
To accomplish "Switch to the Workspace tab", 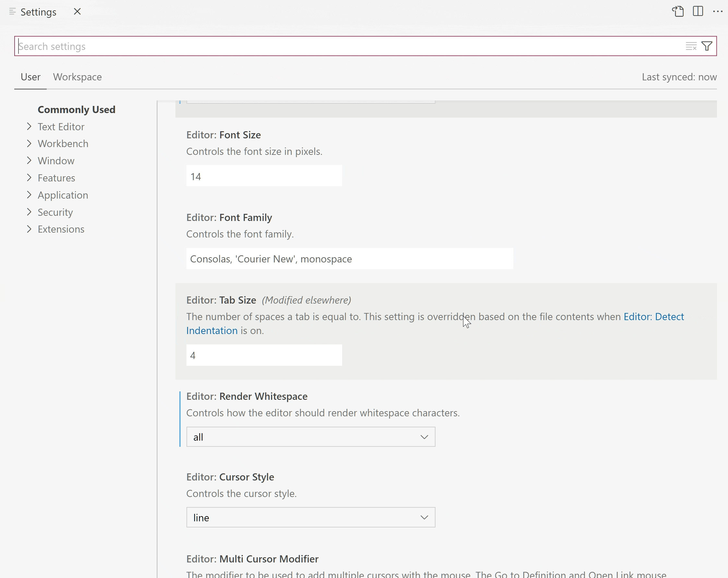I will (x=78, y=77).
